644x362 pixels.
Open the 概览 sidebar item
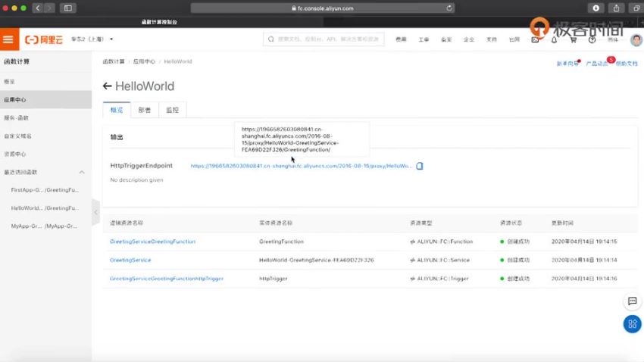click(45, 82)
